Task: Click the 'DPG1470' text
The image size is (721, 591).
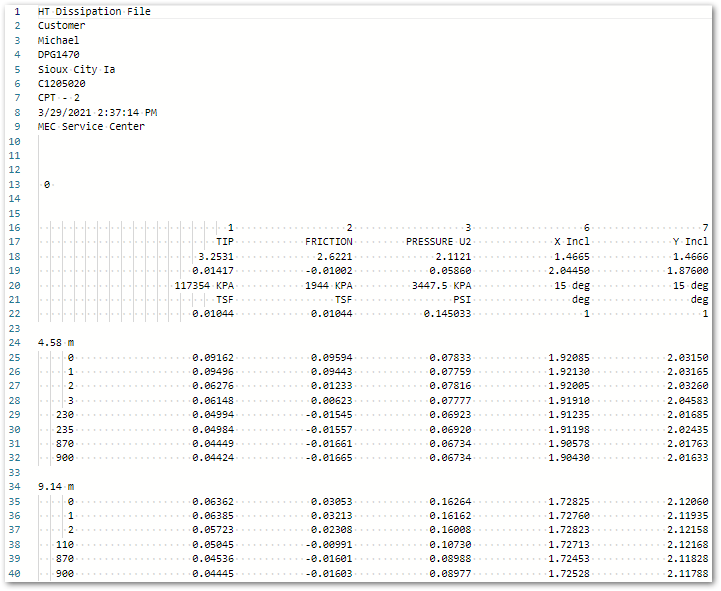Action: 59,55
